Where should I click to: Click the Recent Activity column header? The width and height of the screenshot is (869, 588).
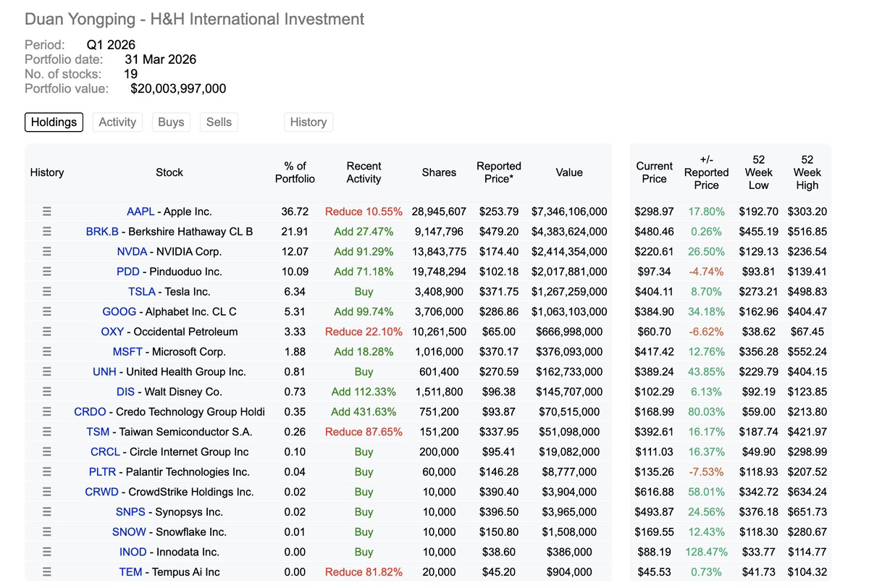tap(364, 172)
